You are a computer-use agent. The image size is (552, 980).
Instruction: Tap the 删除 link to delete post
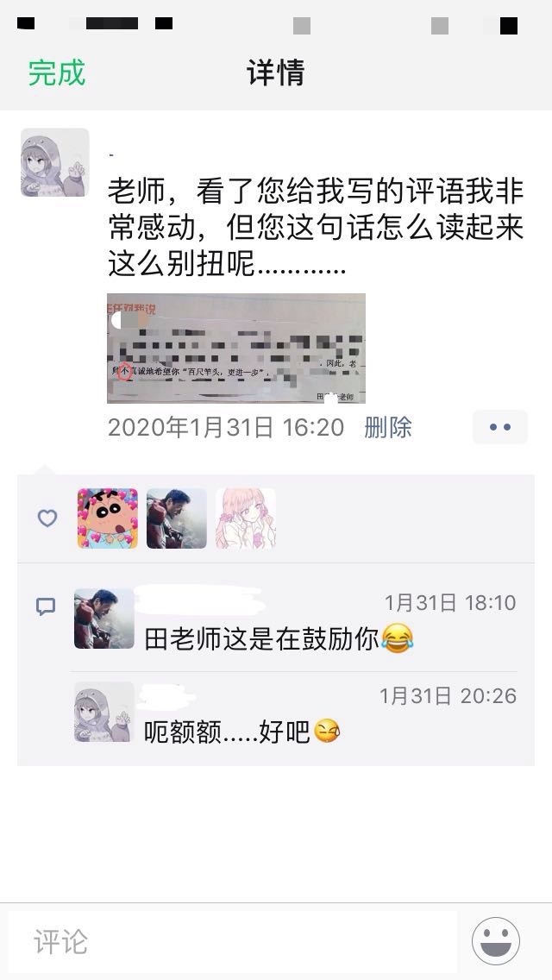pos(387,428)
